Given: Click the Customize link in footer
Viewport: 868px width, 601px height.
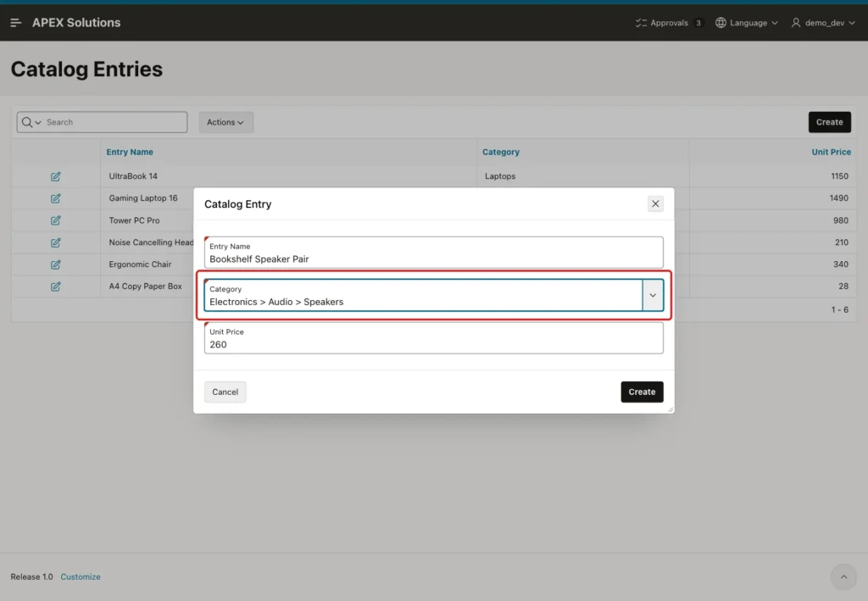Looking at the screenshot, I should coord(81,576).
